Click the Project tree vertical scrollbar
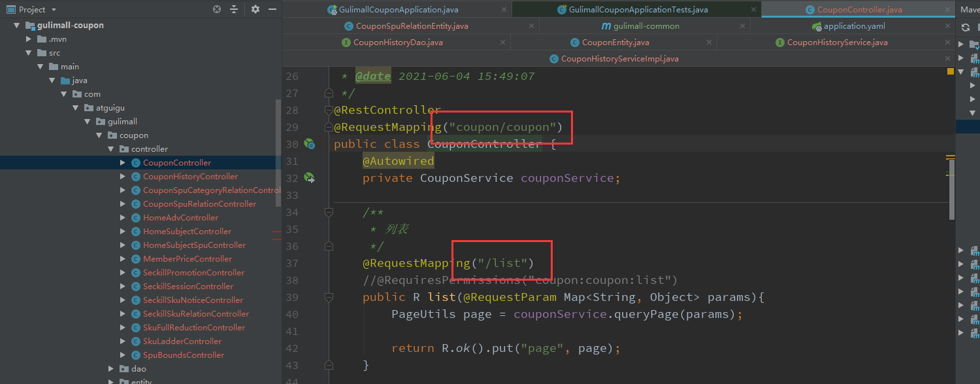 pos(278,152)
